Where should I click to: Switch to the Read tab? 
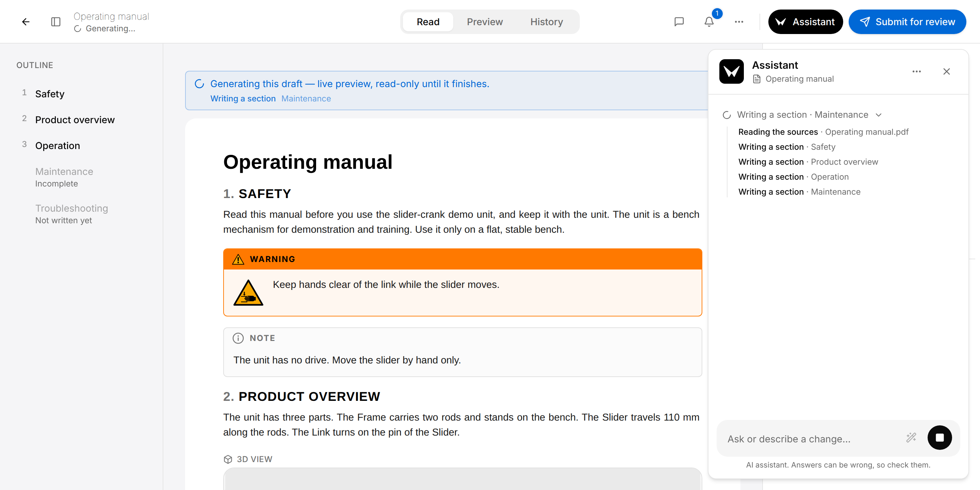[428, 22]
